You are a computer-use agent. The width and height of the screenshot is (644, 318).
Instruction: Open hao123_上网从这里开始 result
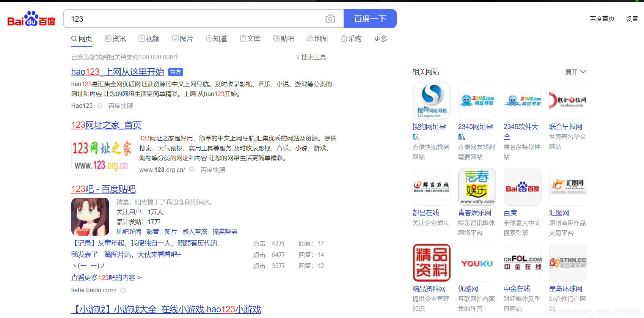click(118, 72)
